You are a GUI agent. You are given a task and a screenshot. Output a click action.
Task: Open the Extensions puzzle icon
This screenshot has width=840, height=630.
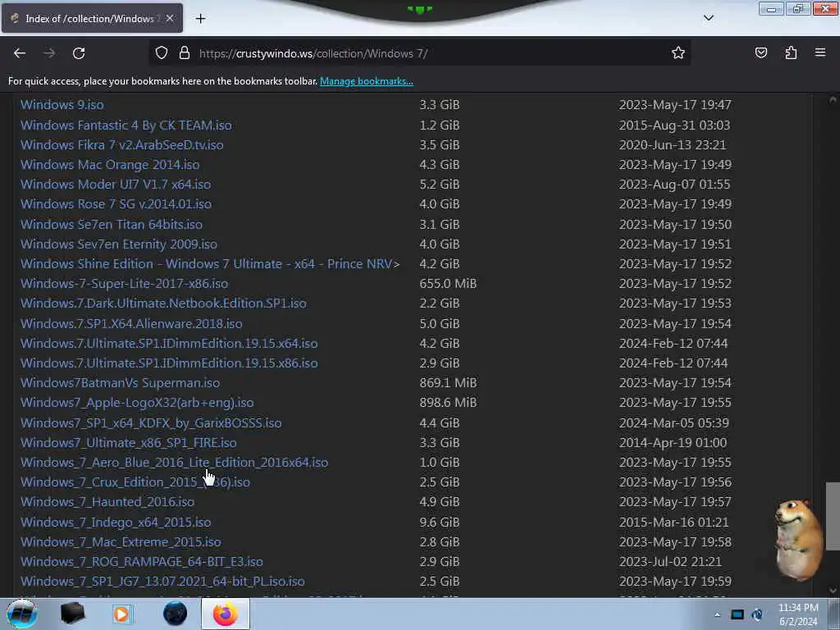(791, 53)
